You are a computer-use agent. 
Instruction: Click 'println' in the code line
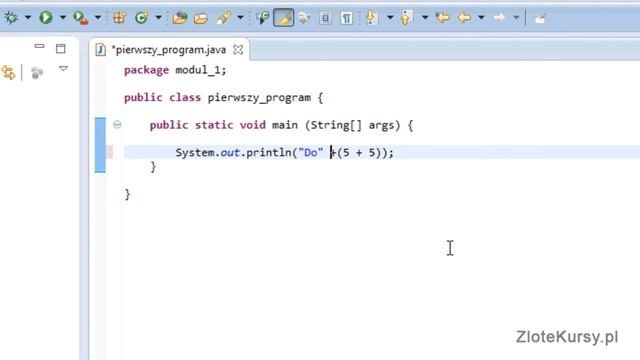pos(269,153)
